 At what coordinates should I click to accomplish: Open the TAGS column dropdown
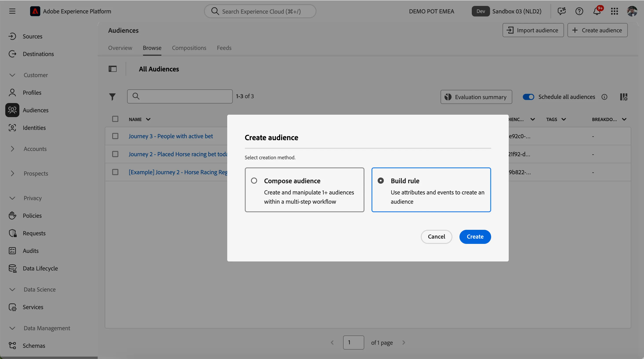[x=563, y=119]
